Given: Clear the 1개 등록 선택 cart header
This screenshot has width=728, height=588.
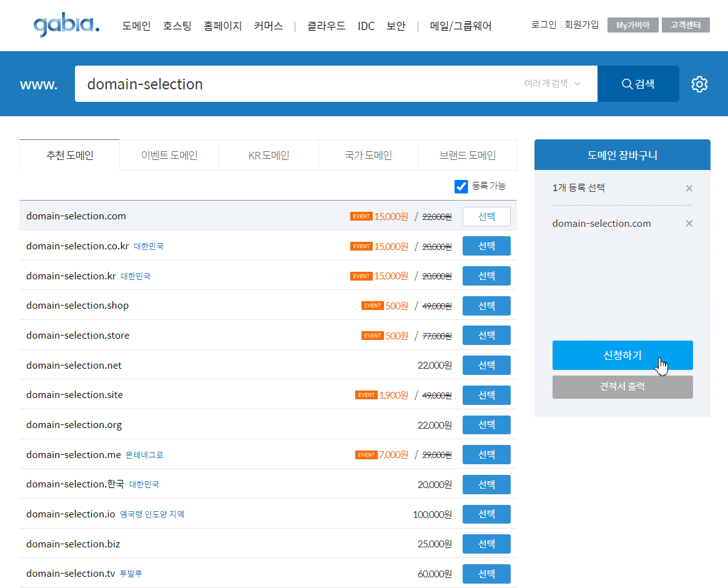Looking at the screenshot, I should pos(689,188).
